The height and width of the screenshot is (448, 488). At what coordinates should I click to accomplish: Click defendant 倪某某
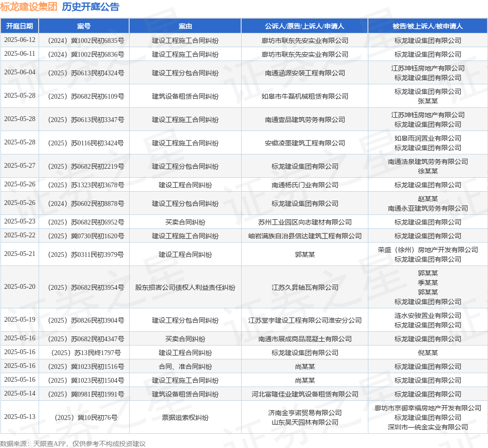(x=427, y=353)
